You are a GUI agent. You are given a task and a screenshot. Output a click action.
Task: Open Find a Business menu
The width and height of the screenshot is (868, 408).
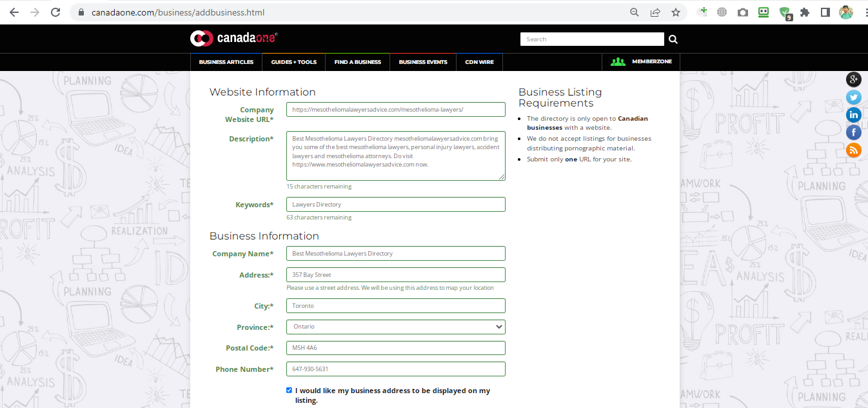click(357, 62)
